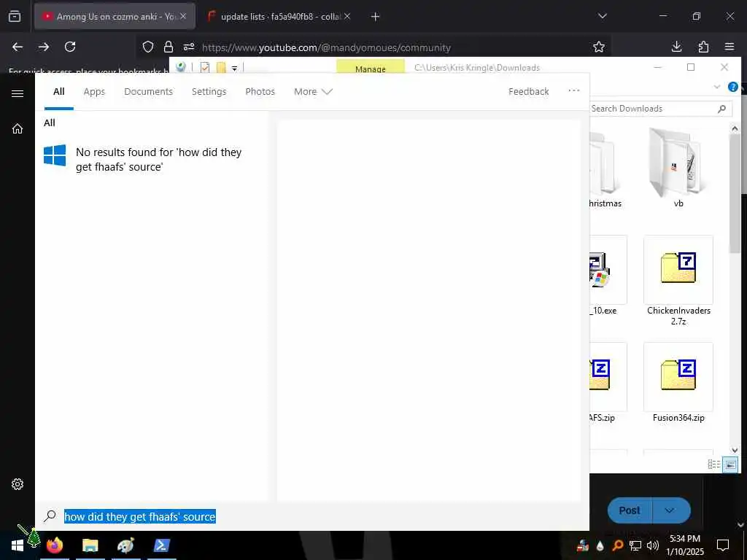This screenshot has width=747, height=560.
Task: Open search settings gear in sidebar
Action: click(18, 484)
